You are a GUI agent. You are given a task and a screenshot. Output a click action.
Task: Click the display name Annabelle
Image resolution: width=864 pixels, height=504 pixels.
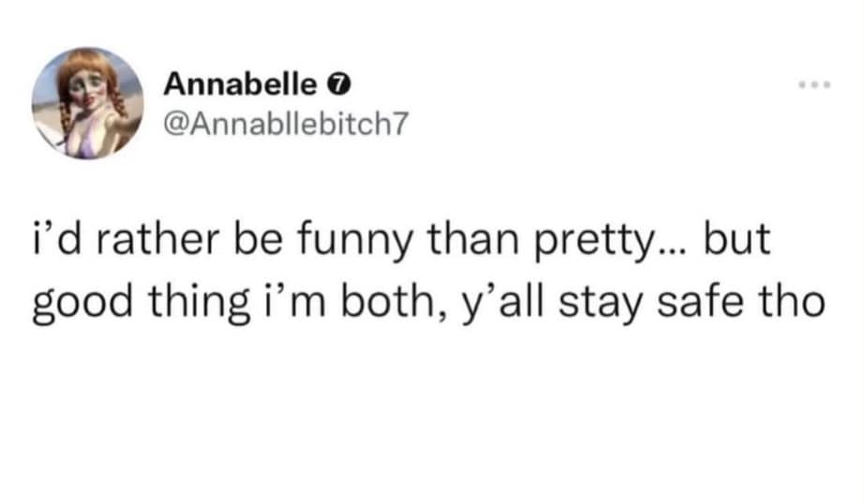point(240,84)
